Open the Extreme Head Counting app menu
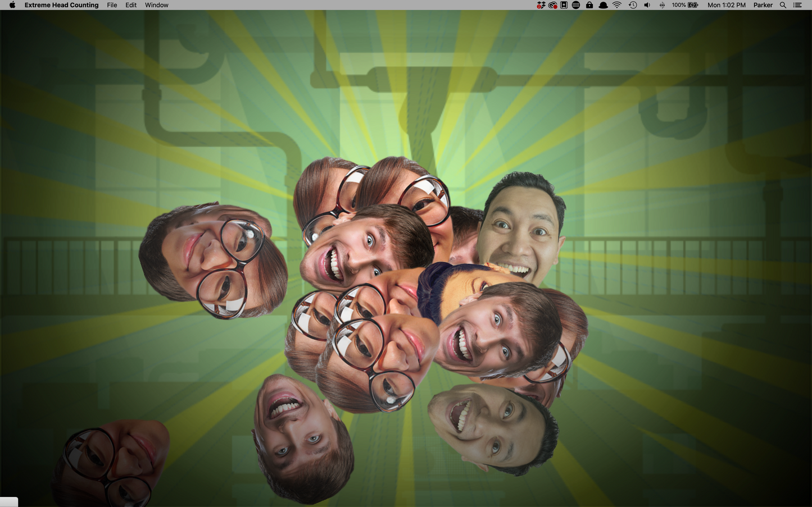The image size is (812, 507). tap(61, 5)
